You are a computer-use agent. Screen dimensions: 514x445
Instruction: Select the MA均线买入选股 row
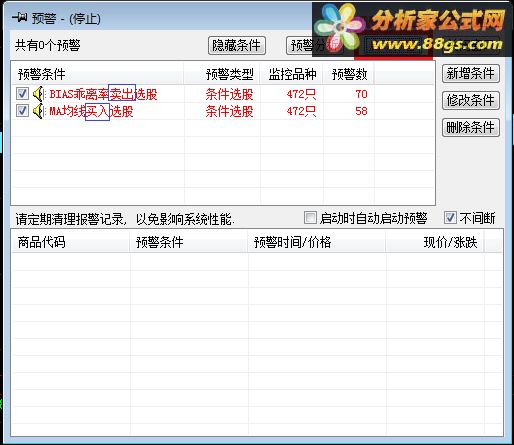223,111
